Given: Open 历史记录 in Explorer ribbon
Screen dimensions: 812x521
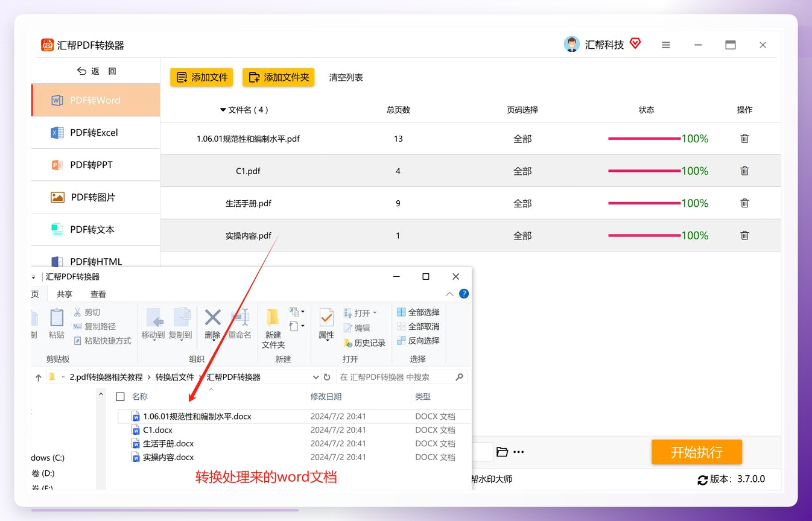Looking at the screenshot, I should (364, 343).
